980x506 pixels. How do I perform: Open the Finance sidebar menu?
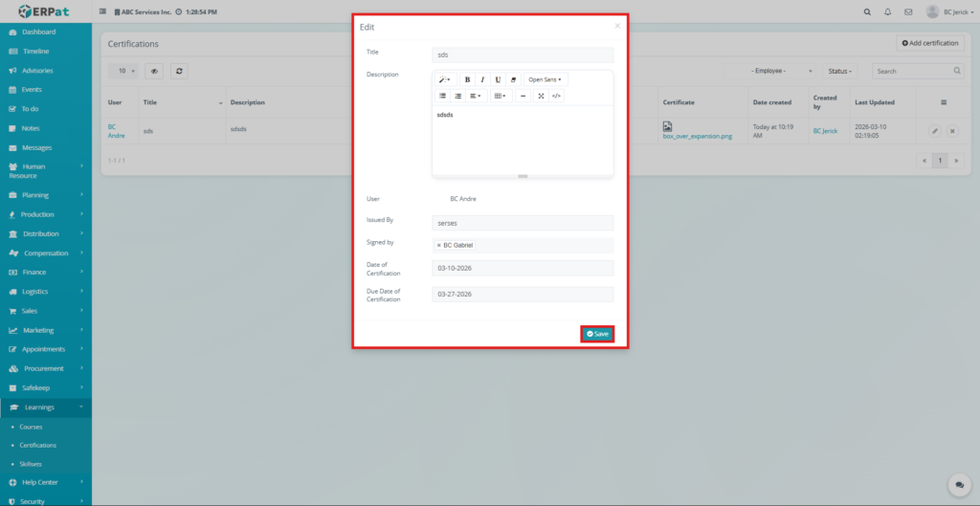pos(35,272)
